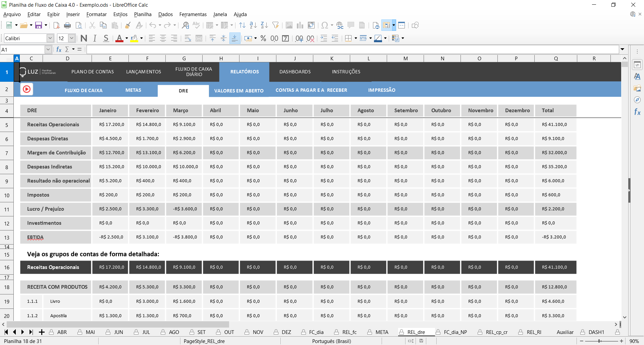Click the Save document icon
The image size is (644, 345).
tap(39, 25)
